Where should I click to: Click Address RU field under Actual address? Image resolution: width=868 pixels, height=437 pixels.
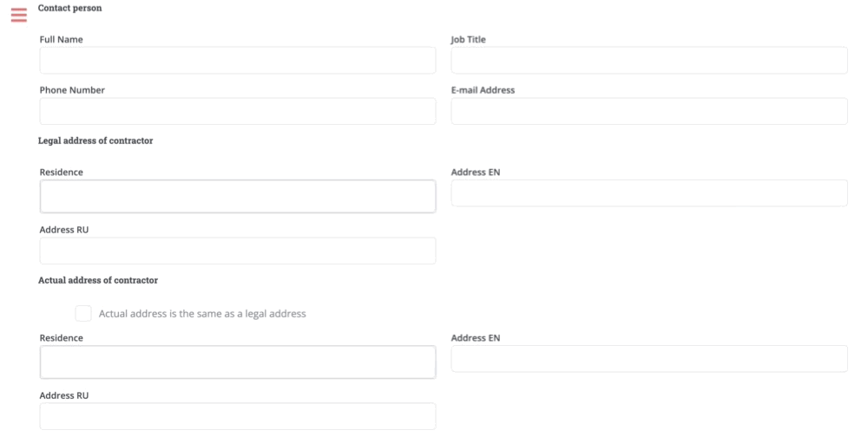(237, 416)
